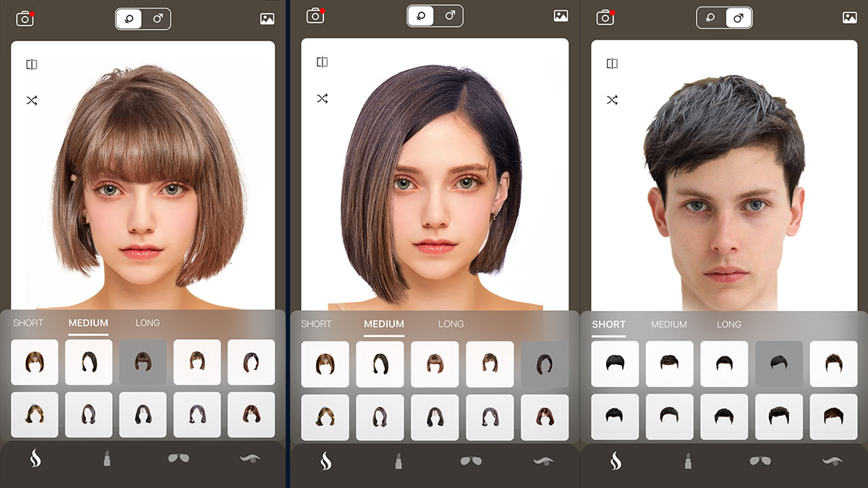Click the compare icon on the middle panel
The height and width of the screenshot is (488, 868).
(x=322, y=62)
